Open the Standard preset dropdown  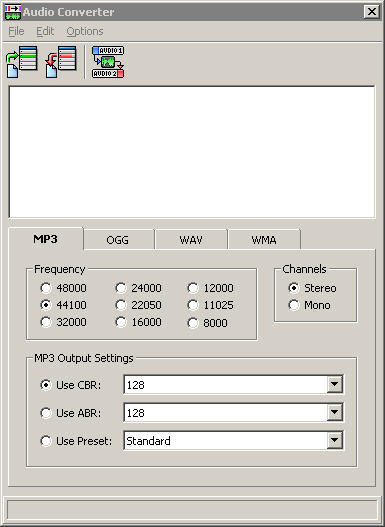335,440
